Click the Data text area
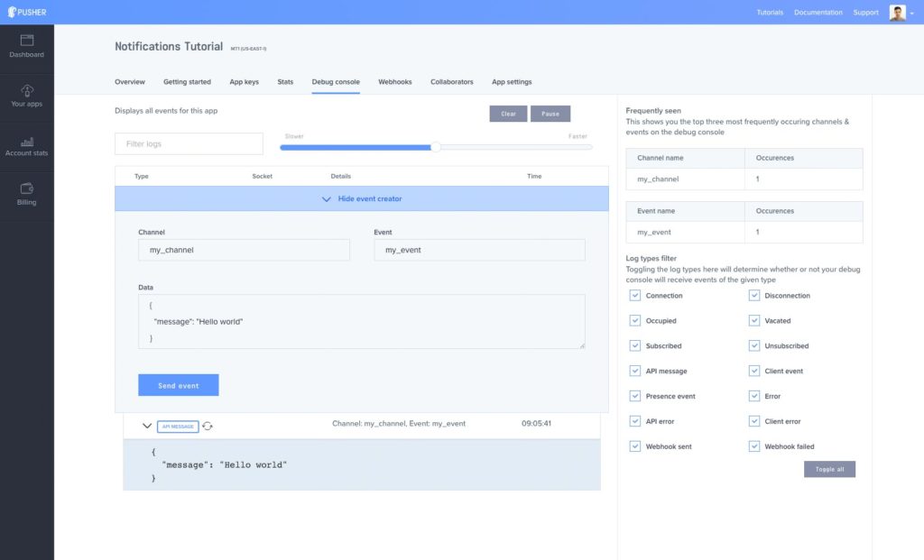Viewport: 924px width, 560px height. (361, 322)
